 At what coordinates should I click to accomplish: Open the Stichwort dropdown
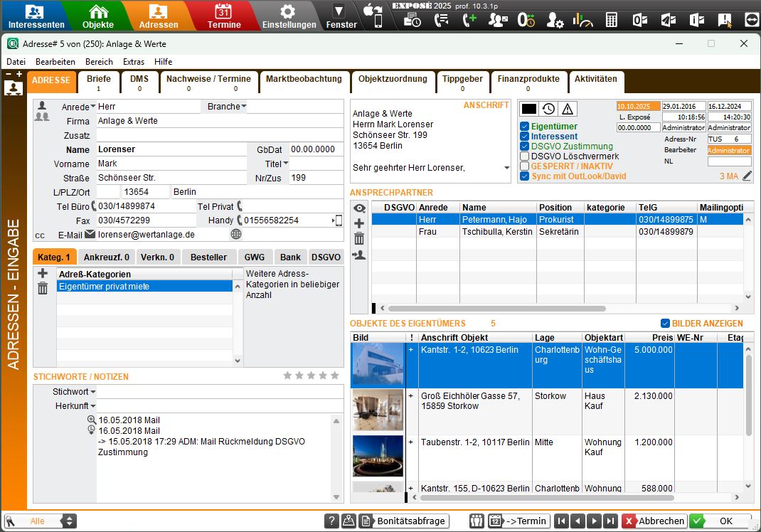tap(92, 392)
